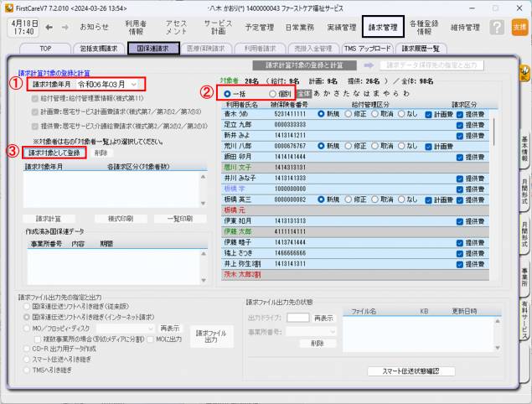Click the スマート伝送状態確認 button
This screenshot has width=532, height=404.
point(411,370)
